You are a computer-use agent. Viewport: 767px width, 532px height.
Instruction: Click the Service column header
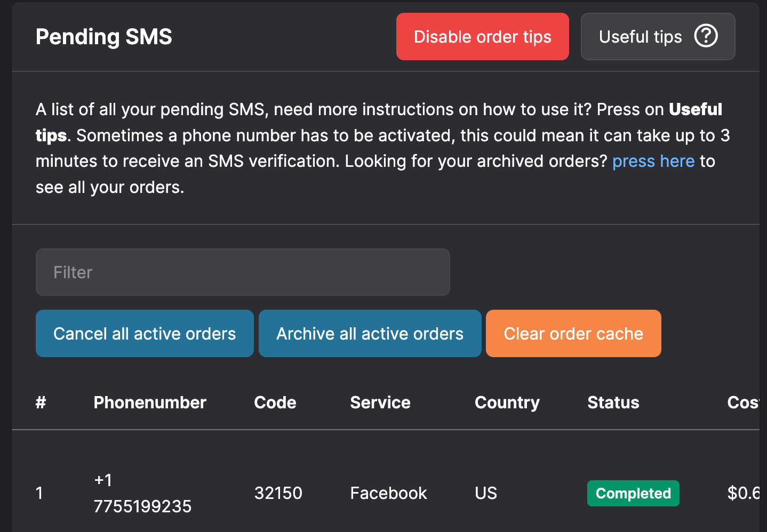tap(380, 402)
